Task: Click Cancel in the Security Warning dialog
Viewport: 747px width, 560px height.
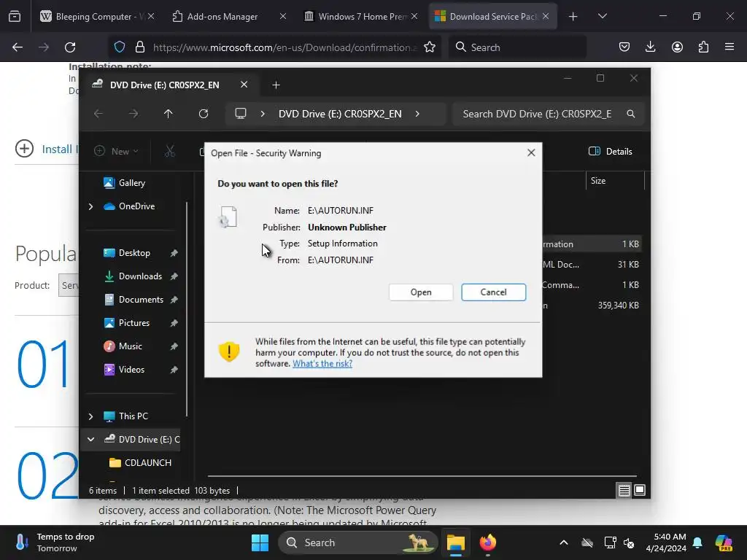Action: pos(494,292)
